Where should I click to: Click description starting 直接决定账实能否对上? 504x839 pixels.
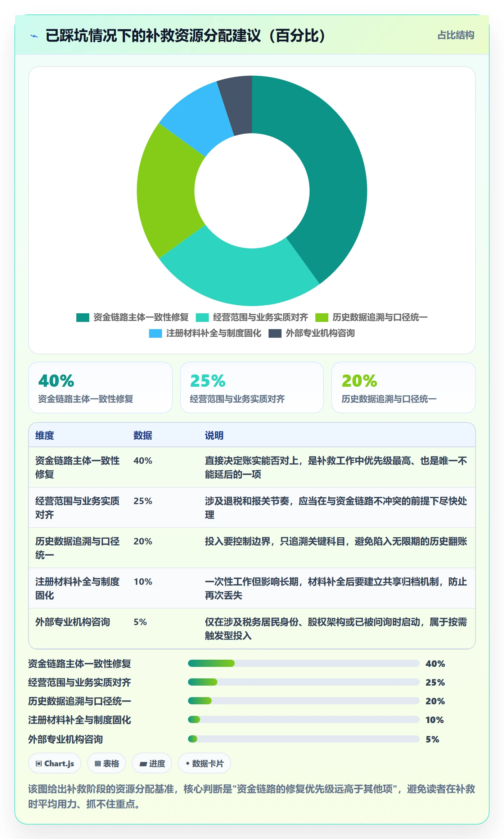click(336, 467)
